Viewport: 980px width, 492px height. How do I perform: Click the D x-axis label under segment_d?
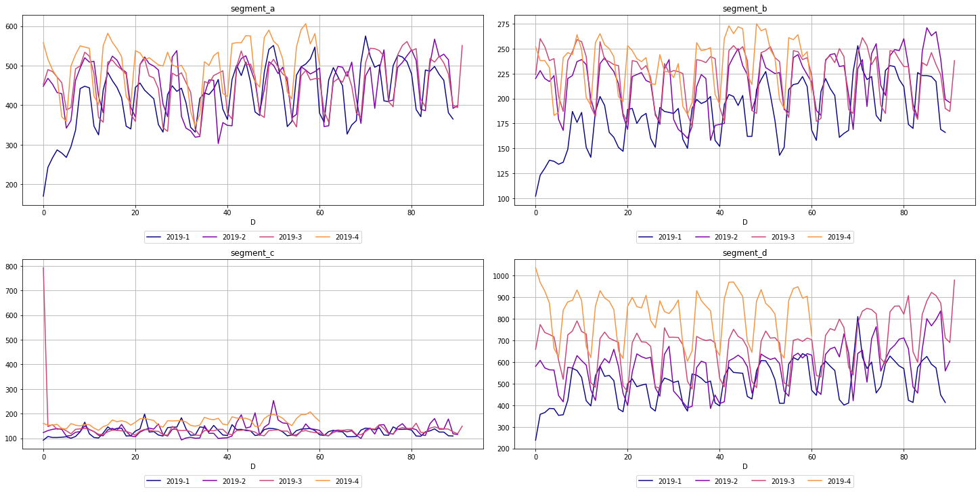[x=744, y=466]
